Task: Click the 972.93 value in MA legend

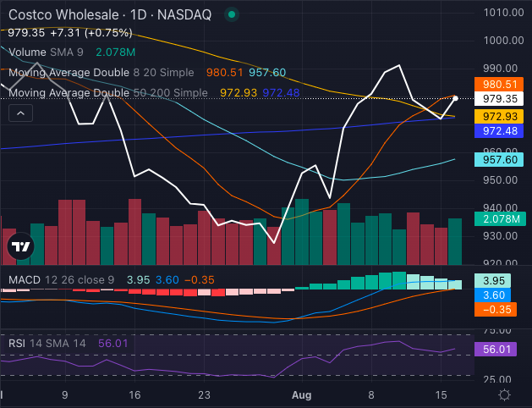Action: (x=239, y=92)
